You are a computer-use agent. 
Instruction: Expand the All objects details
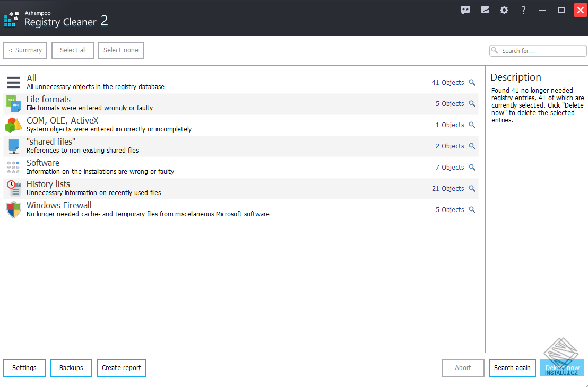point(472,82)
